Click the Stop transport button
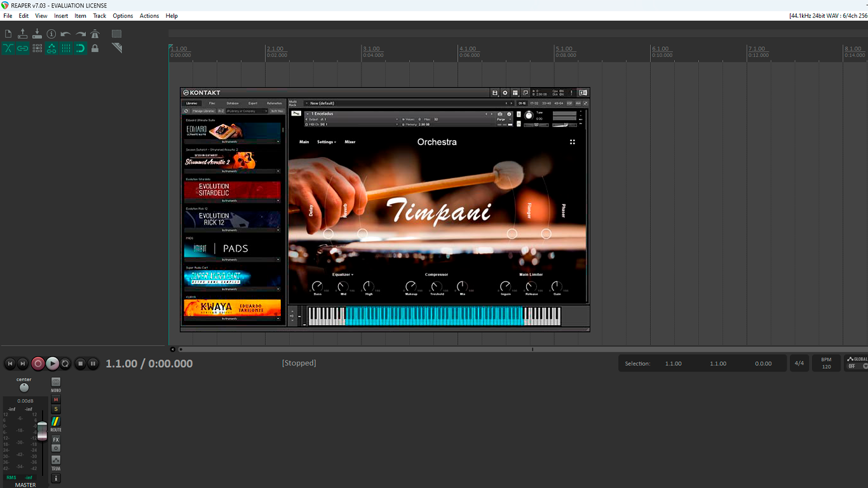Screen dimensions: 868x488 [80, 363]
